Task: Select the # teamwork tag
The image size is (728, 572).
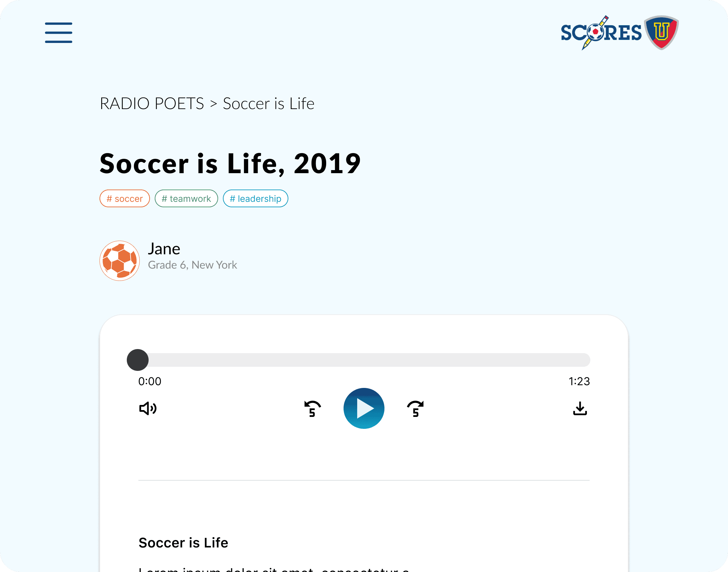Action: (186, 198)
